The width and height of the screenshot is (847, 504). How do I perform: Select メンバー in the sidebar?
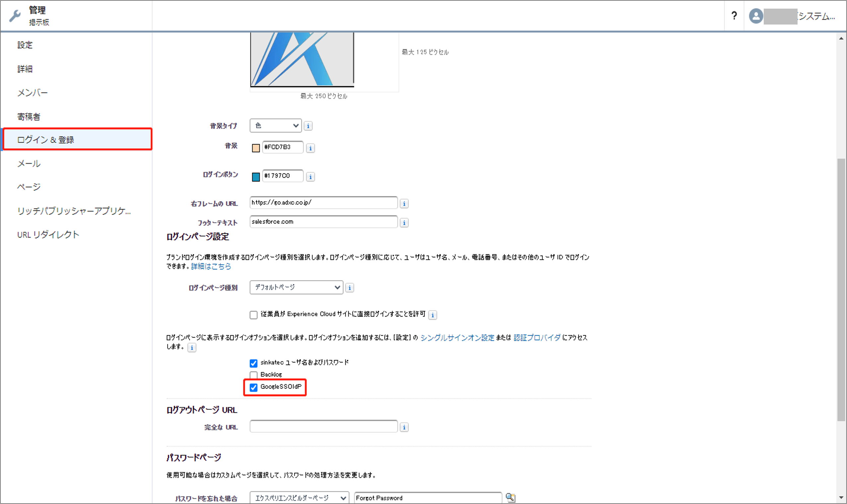(x=33, y=93)
